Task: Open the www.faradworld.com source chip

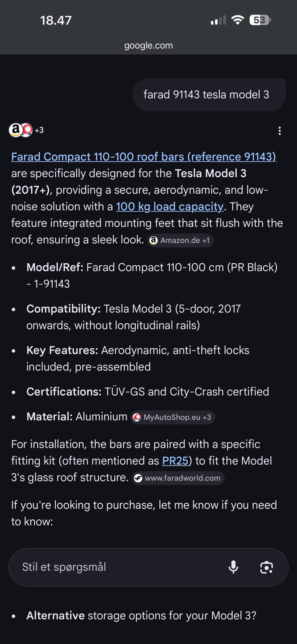Action: click(178, 478)
